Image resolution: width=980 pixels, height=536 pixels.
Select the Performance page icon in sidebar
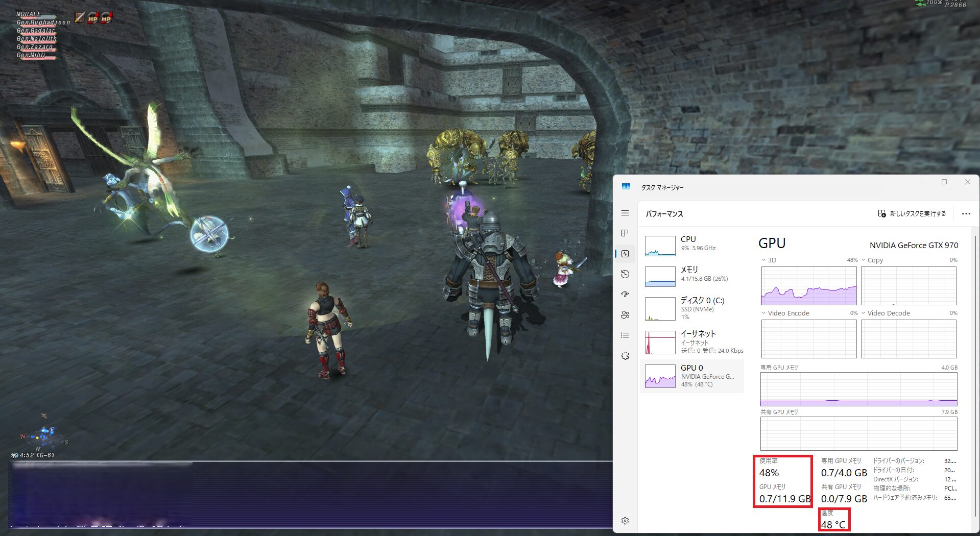click(625, 254)
